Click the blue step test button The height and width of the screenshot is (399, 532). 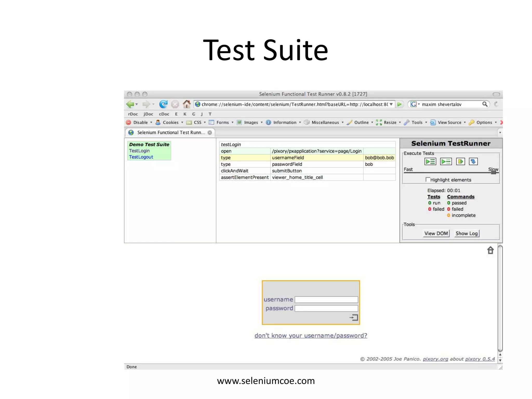(x=473, y=162)
